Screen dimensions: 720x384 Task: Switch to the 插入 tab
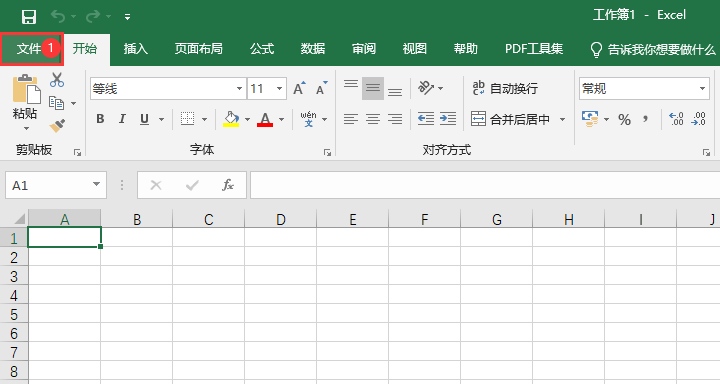coord(136,49)
